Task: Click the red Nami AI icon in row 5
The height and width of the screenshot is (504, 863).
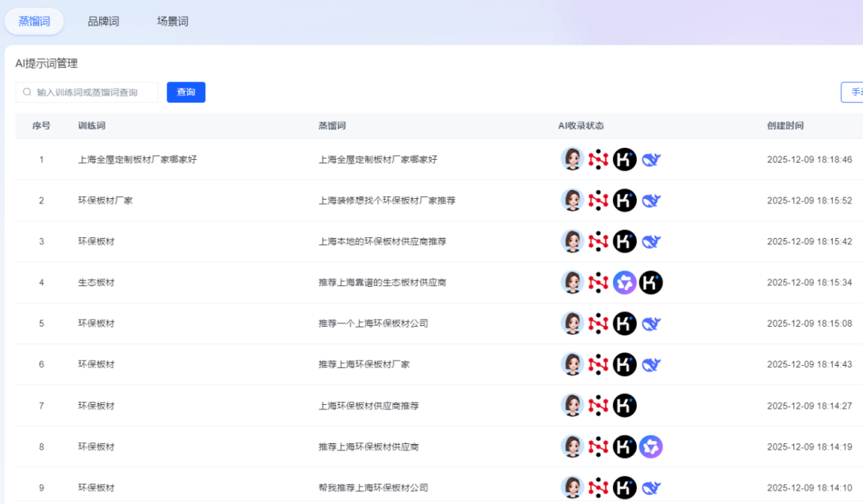Action: [599, 323]
